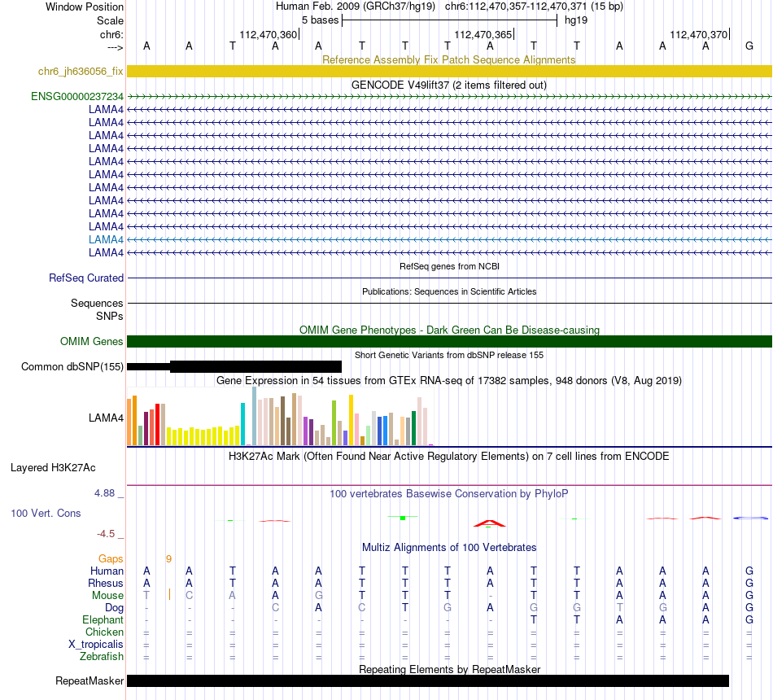This screenshot has width=773, height=700.
Task: Select the dark green OMIM Genes bar
Action: pos(449,341)
